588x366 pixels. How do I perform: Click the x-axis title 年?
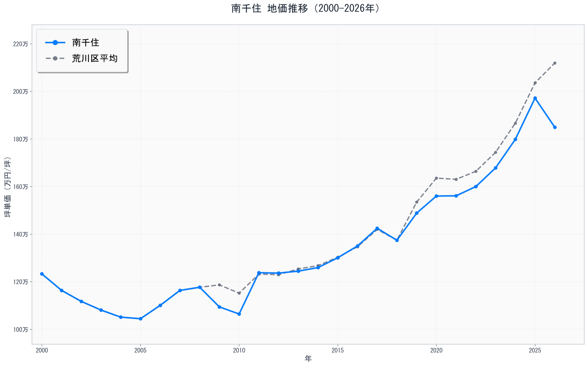(308, 358)
